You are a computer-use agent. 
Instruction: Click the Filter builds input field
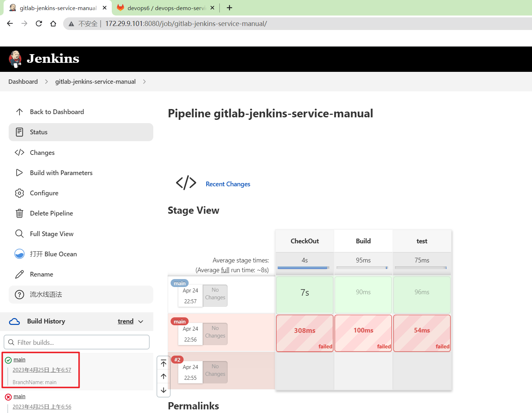(x=76, y=342)
